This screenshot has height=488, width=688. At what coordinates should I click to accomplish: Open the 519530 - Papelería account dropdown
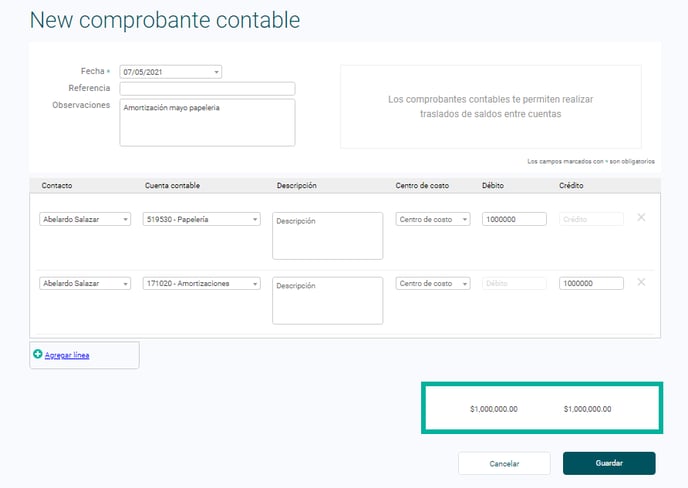point(201,219)
